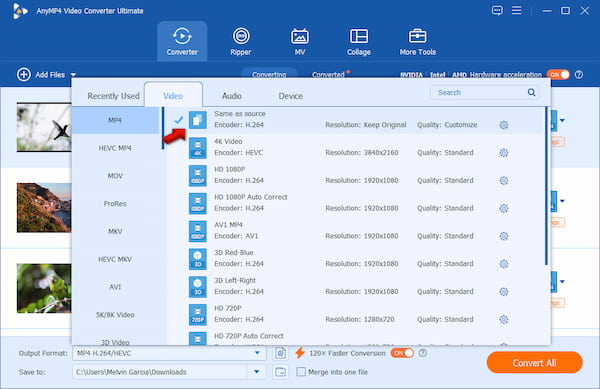The height and width of the screenshot is (389, 600).
Task: Choose MP4 in the format list
Action: (115, 120)
